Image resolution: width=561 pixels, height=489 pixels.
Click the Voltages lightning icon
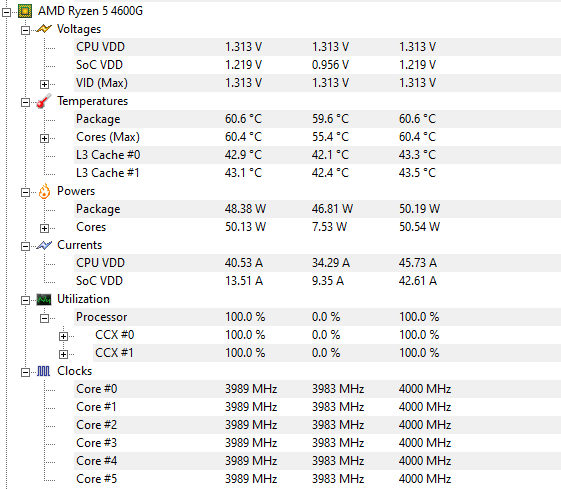(44, 29)
